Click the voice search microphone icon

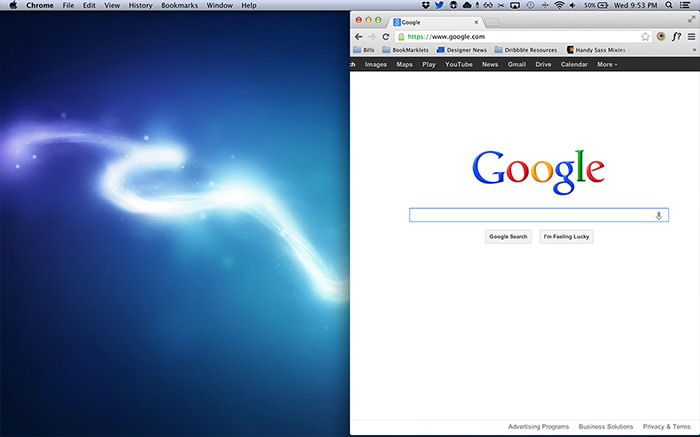[658, 216]
